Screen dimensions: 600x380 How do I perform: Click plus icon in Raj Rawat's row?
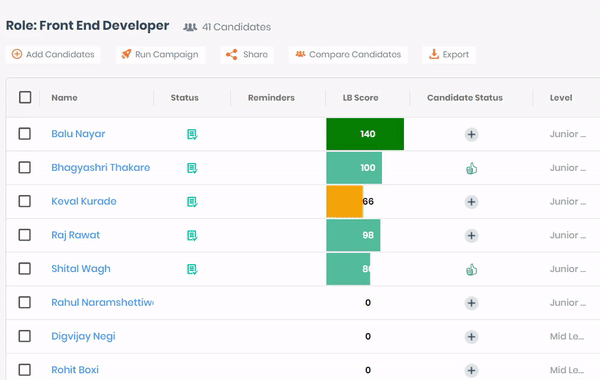(x=471, y=235)
